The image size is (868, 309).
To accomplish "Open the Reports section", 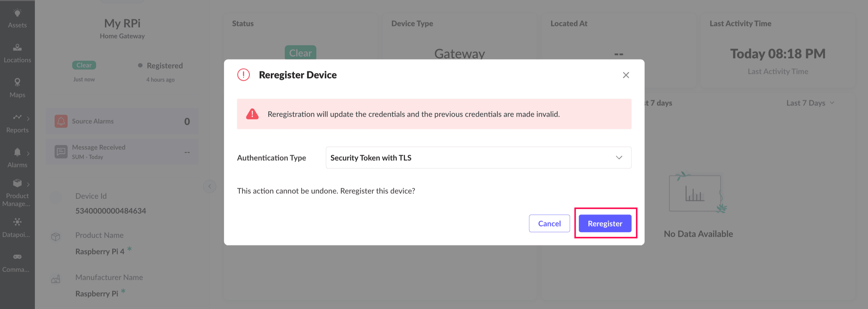I will [17, 123].
